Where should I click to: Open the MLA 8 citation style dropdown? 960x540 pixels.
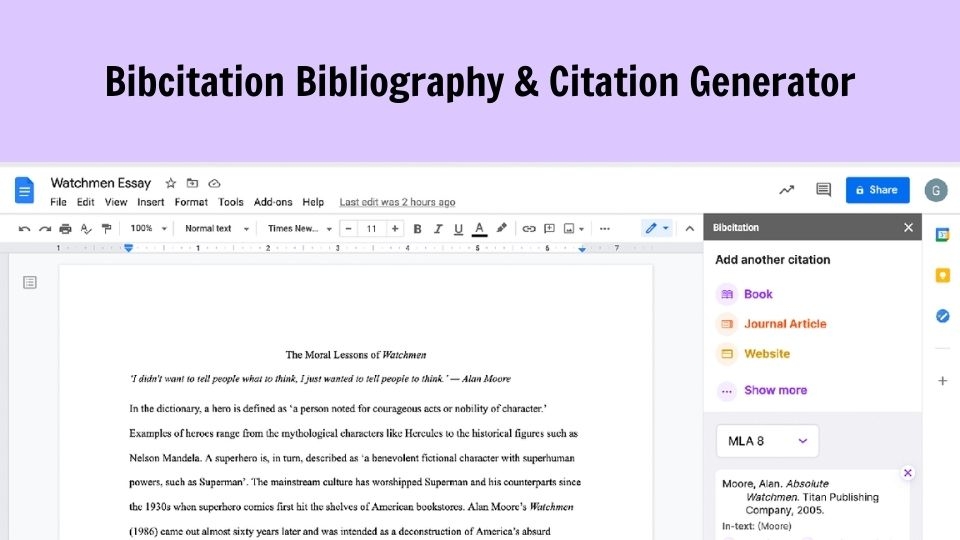(x=767, y=441)
